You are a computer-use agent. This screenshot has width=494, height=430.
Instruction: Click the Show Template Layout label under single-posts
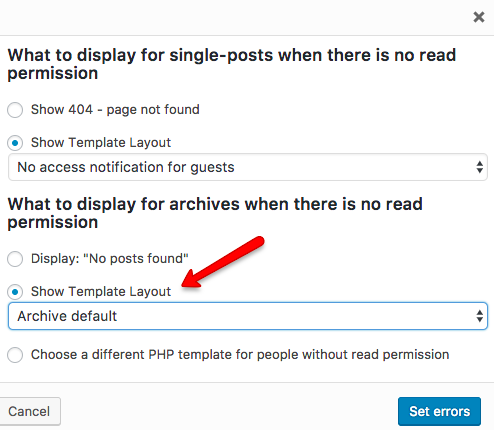coord(101,143)
